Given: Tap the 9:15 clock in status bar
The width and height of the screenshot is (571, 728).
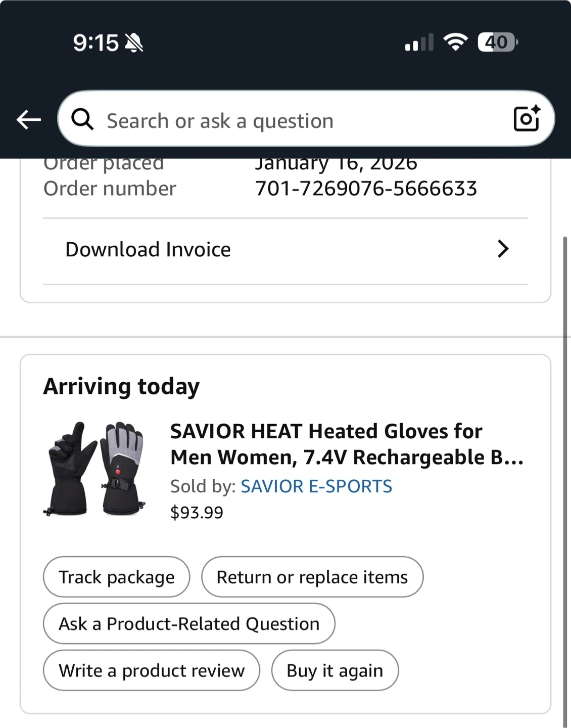Looking at the screenshot, I should coord(96,43).
